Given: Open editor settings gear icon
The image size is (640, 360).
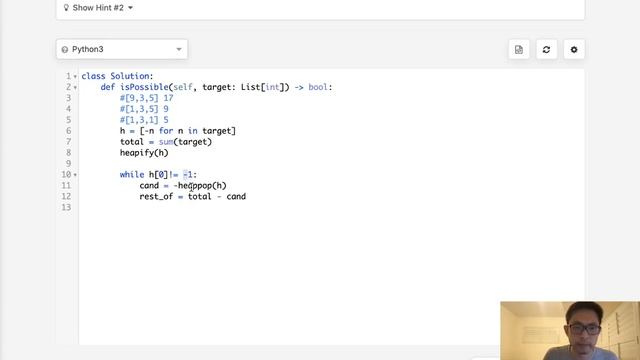Looking at the screenshot, I should (574, 49).
